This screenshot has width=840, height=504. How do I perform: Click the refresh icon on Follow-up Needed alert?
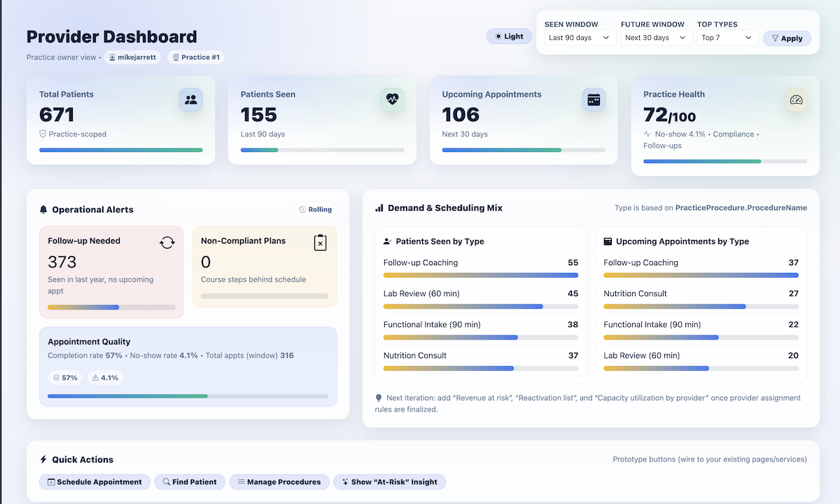167,241
